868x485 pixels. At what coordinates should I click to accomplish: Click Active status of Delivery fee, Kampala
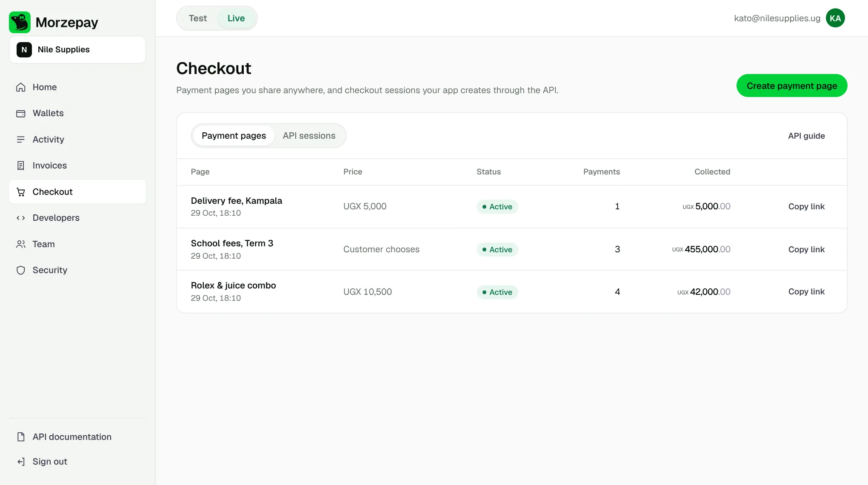point(497,207)
